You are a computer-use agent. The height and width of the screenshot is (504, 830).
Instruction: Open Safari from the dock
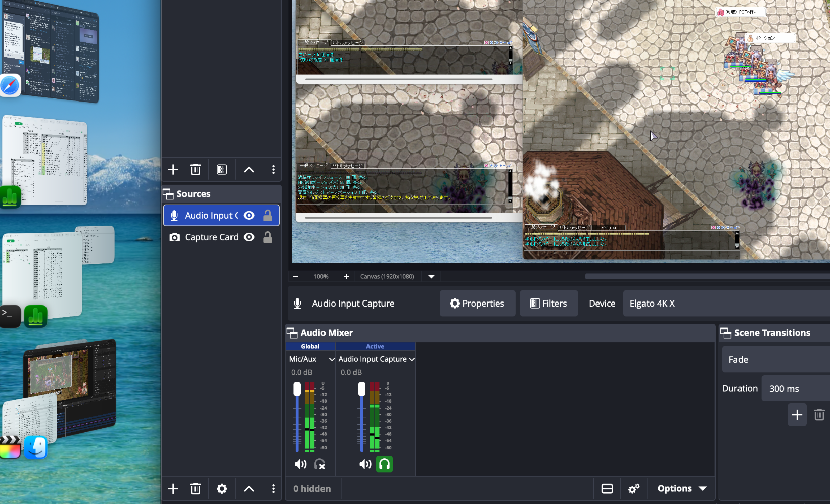pyautogui.click(x=10, y=85)
